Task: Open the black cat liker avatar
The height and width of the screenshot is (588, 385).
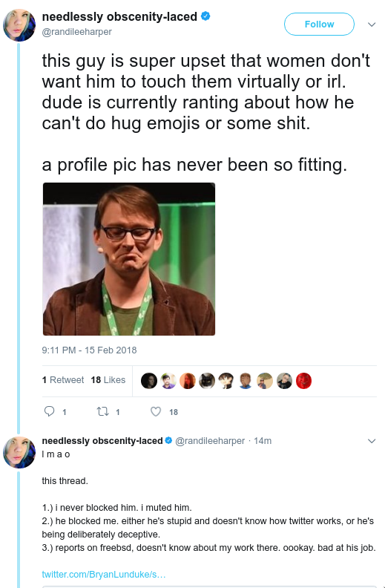Action: 207,381
